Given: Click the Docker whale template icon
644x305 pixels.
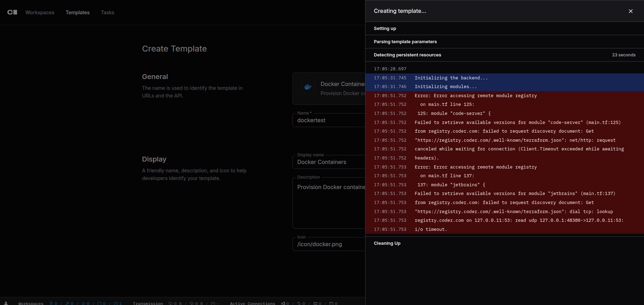Looking at the screenshot, I should [x=308, y=87].
